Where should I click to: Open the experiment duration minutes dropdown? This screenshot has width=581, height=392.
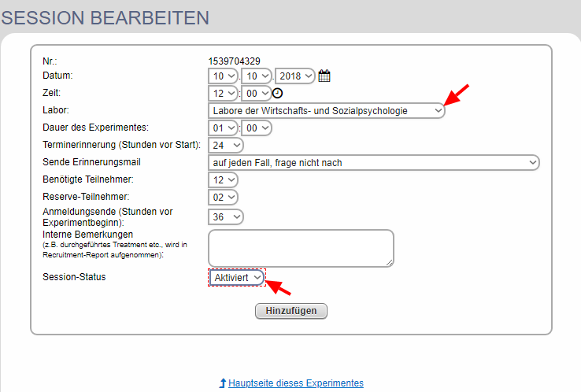pyautogui.click(x=257, y=128)
